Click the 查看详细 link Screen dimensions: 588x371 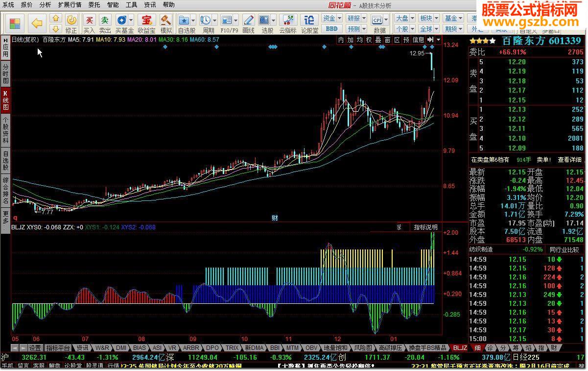tap(570, 159)
